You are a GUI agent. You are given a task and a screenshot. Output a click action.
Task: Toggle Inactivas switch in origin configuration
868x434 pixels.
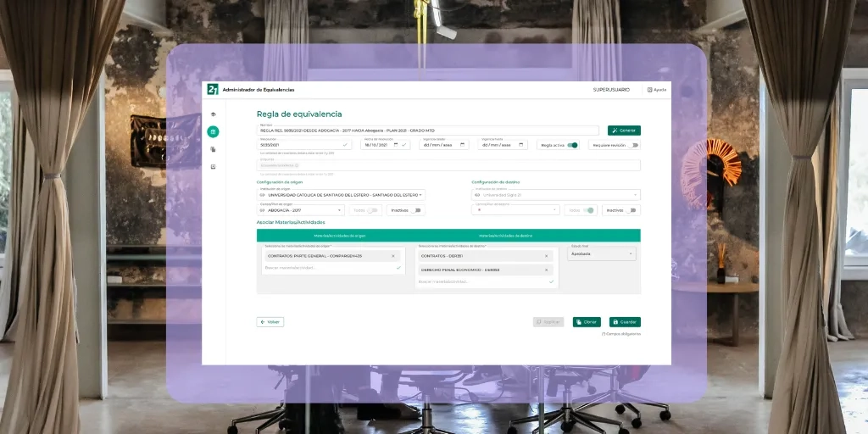[x=415, y=210]
